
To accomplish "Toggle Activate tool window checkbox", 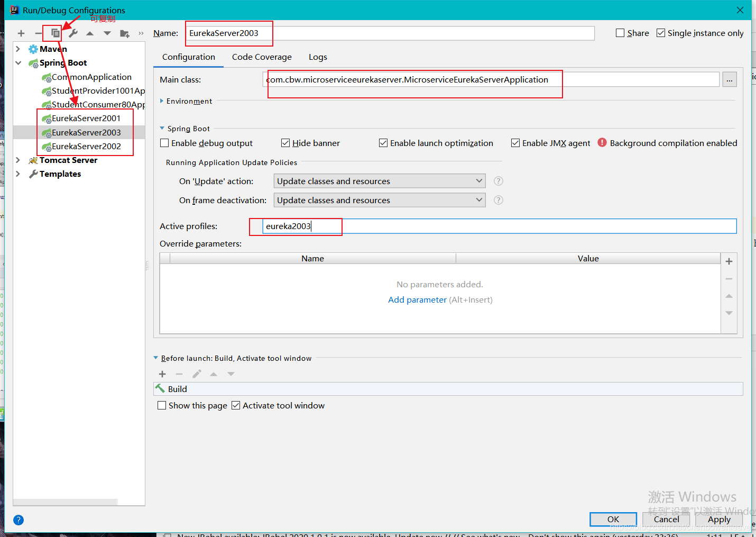I will pos(236,405).
